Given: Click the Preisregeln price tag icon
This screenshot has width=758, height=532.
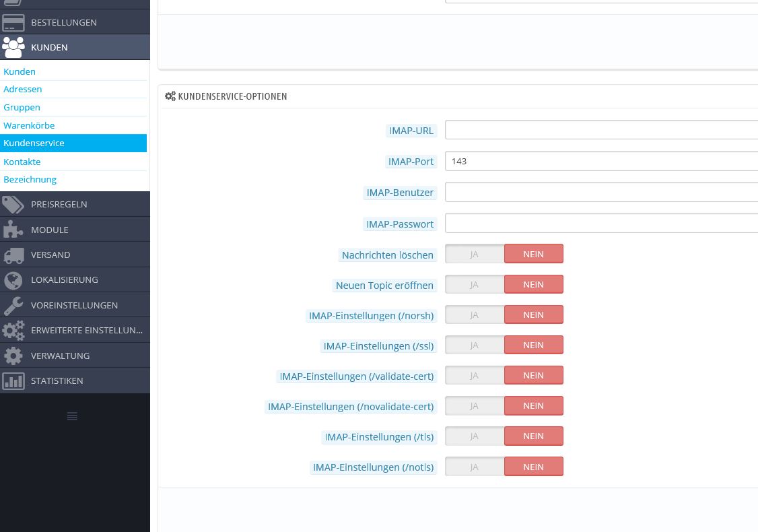Looking at the screenshot, I should (13, 205).
